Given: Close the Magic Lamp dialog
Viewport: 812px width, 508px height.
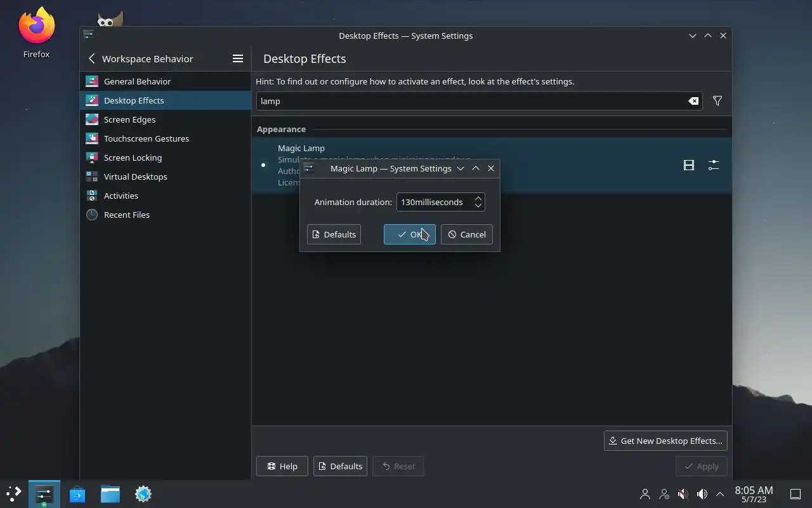Looking at the screenshot, I should [491, 168].
